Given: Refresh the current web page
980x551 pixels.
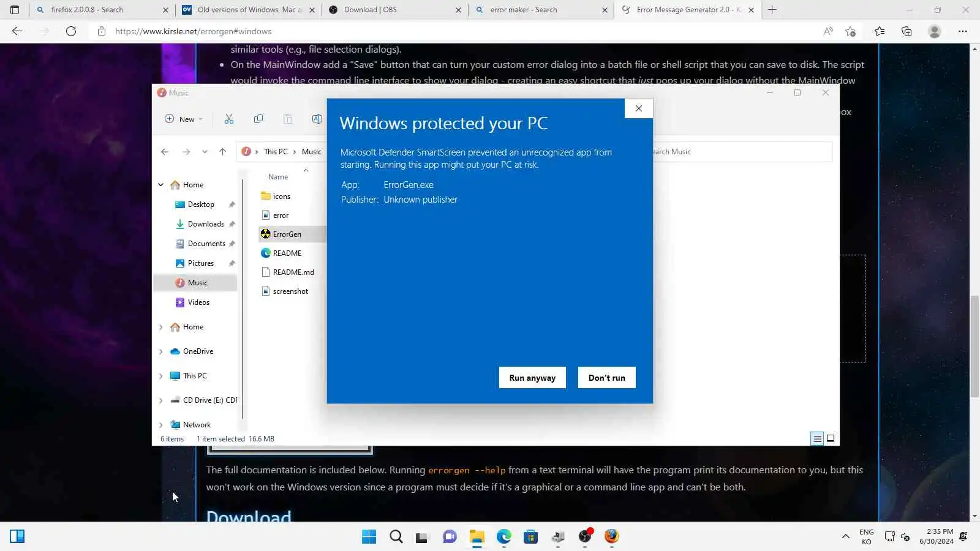Looking at the screenshot, I should [71, 31].
